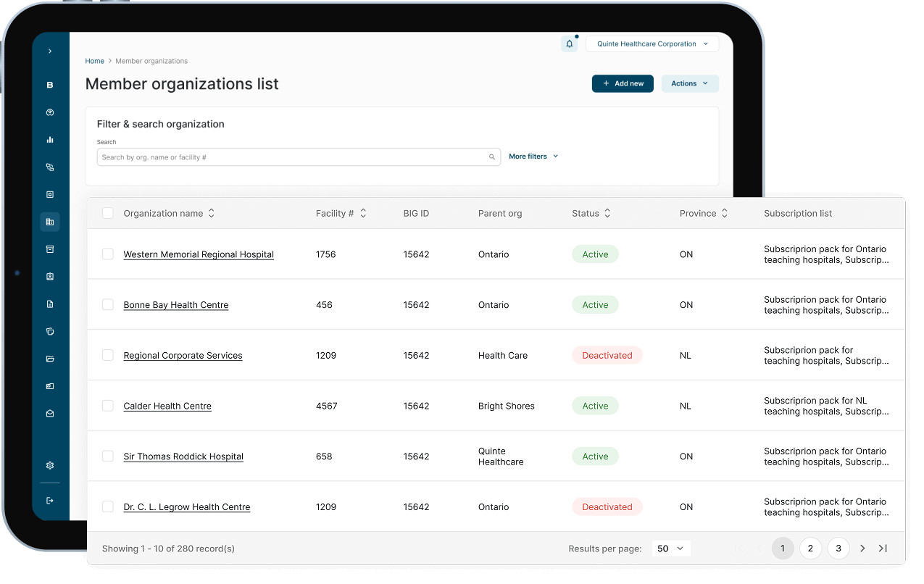The height and width of the screenshot is (584, 924).
Task: Go to page 2 of results
Action: pyautogui.click(x=810, y=548)
